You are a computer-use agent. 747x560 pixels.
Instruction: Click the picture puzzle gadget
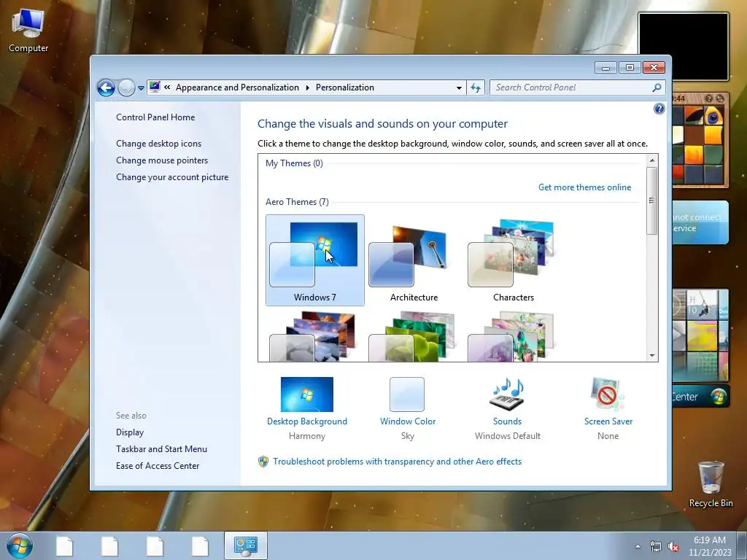point(700,140)
